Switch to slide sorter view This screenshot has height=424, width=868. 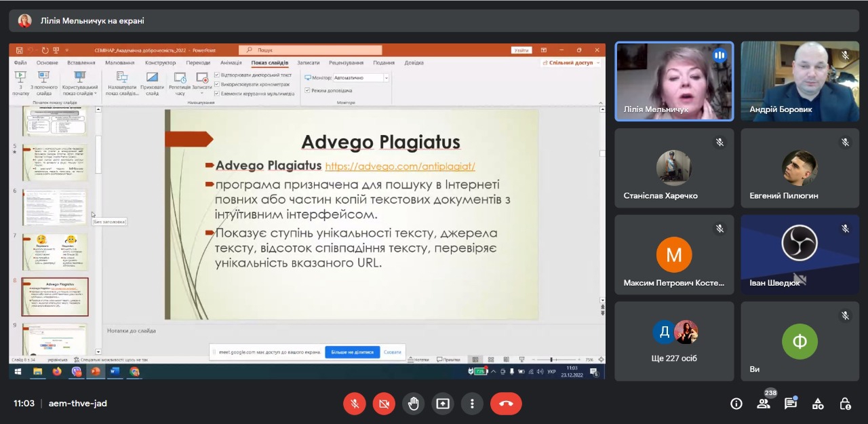[x=490, y=360]
